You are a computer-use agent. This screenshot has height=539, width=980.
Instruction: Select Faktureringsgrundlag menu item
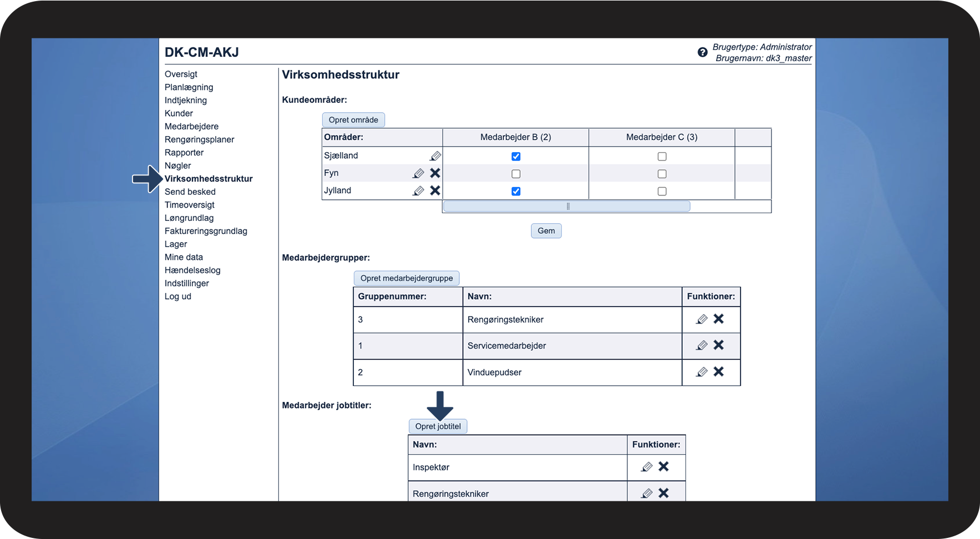(x=206, y=231)
